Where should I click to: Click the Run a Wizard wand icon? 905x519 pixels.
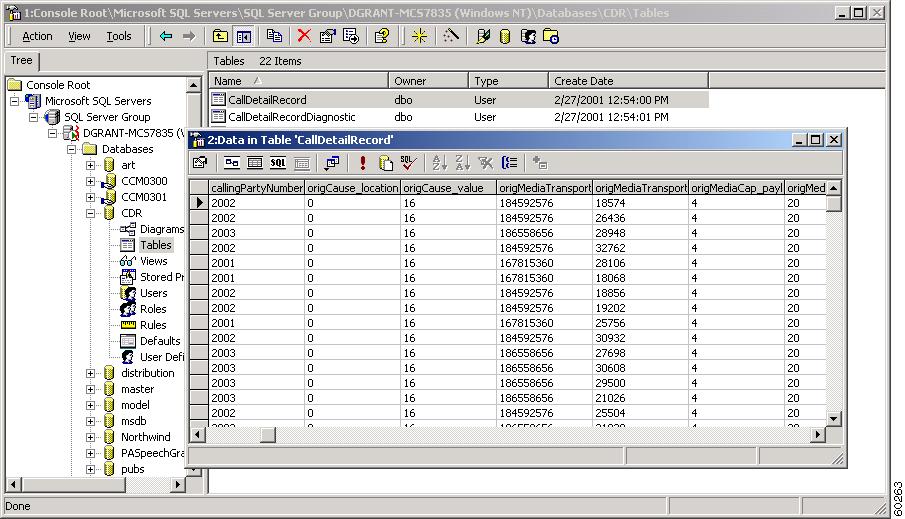click(451, 36)
